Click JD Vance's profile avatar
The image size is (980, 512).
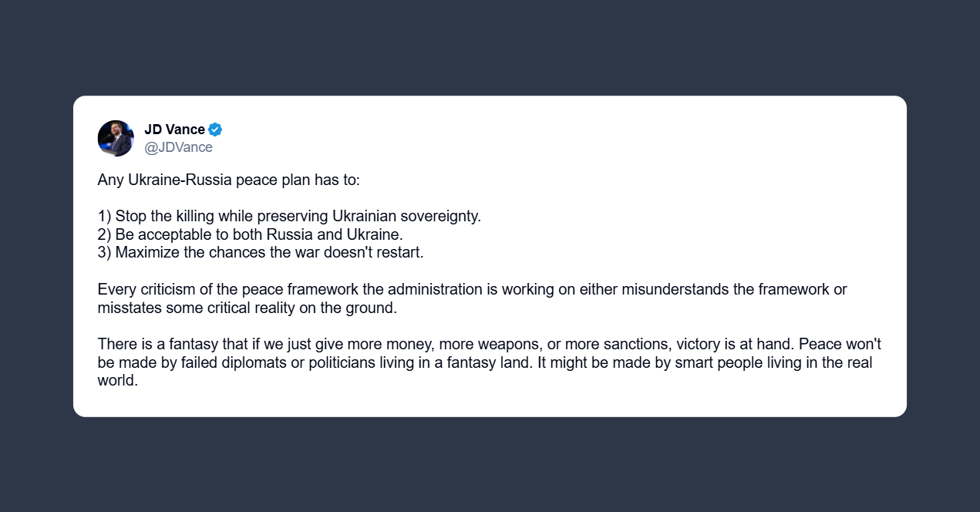pyautogui.click(x=116, y=138)
